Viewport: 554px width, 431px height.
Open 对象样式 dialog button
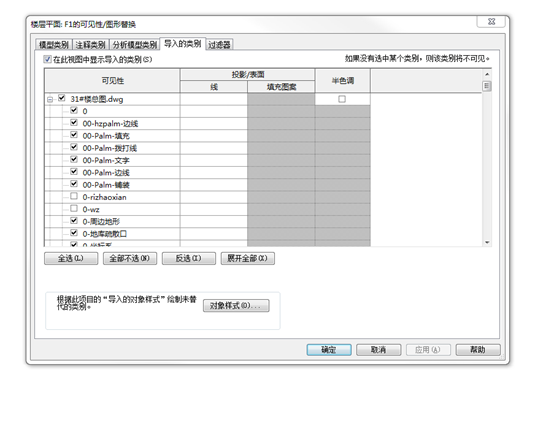(236, 306)
